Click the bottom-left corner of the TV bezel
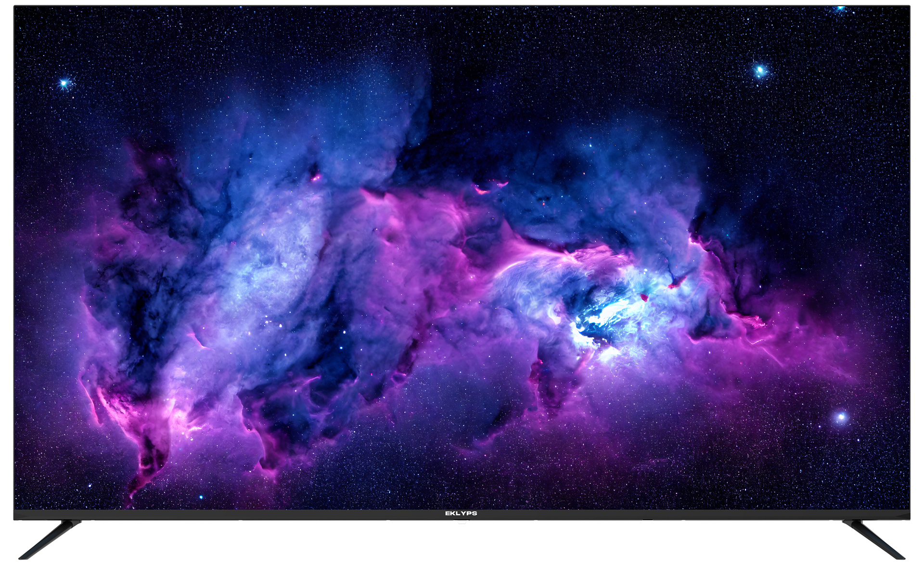Image resolution: width=924 pixels, height=565 pixels. 14,519
